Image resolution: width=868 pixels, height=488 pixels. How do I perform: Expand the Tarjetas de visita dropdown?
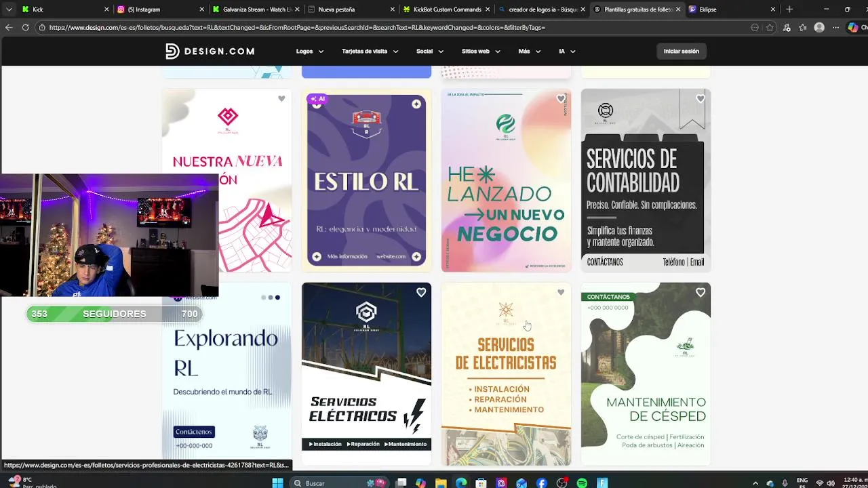(370, 51)
